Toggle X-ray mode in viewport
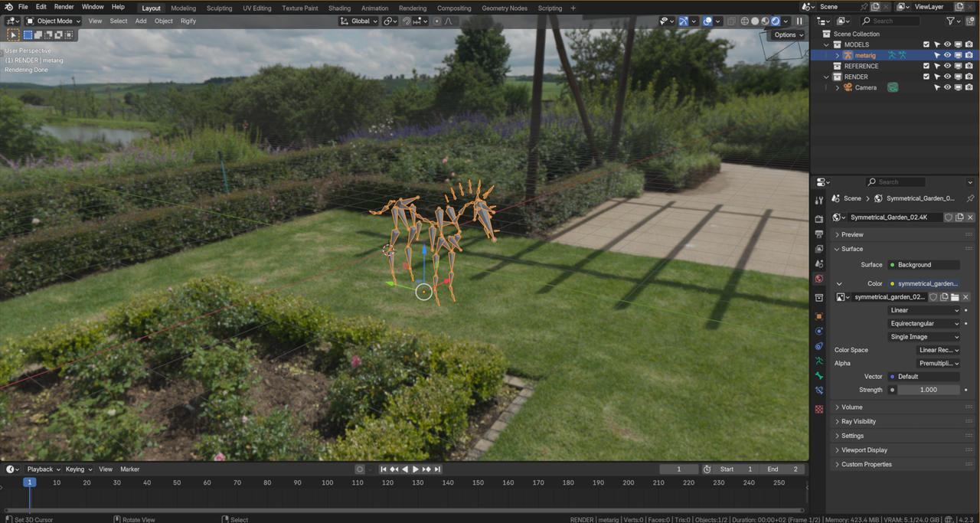 pos(730,21)
